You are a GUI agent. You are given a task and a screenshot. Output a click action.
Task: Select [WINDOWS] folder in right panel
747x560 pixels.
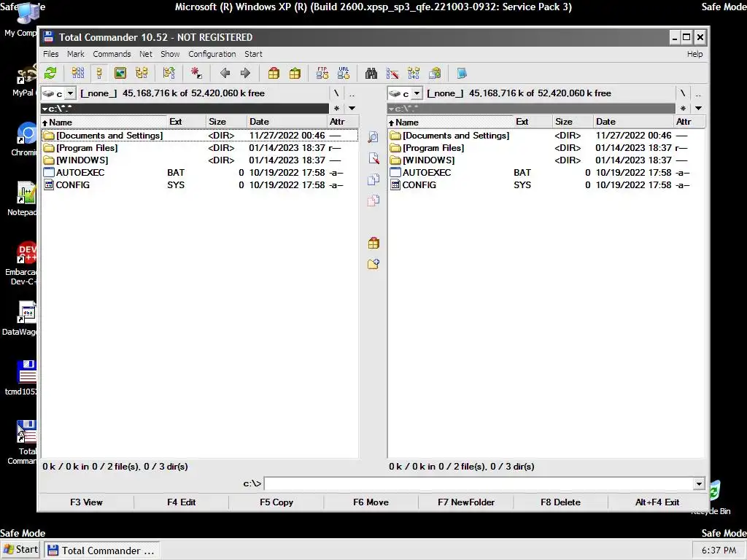click(x=546, y=160)
